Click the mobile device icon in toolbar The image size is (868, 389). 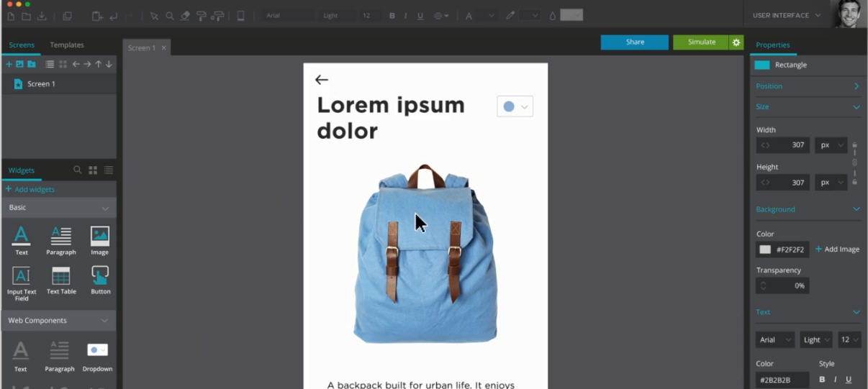pos(240,16)
